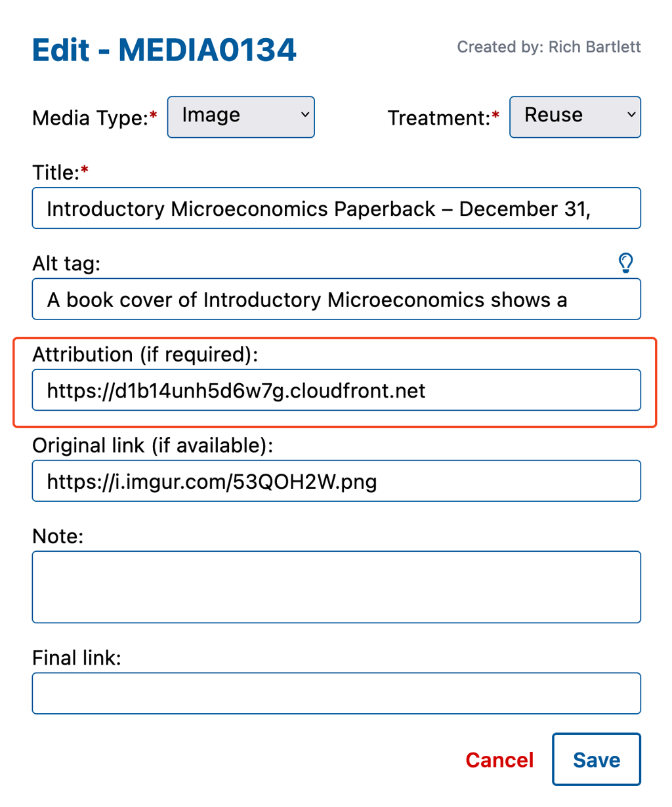Click the Cancel link
Viewport: 672px width, 807px height.
pyautogui.click(x=499, y=759)
